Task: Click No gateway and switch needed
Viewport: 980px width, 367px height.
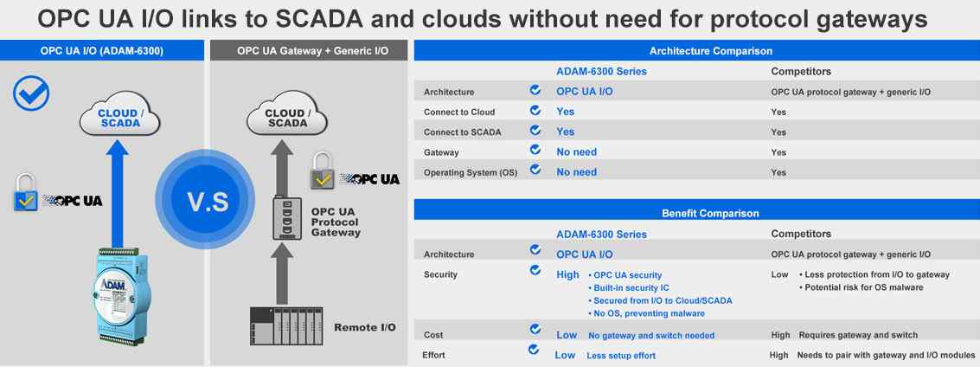Action: pos(651,335)
